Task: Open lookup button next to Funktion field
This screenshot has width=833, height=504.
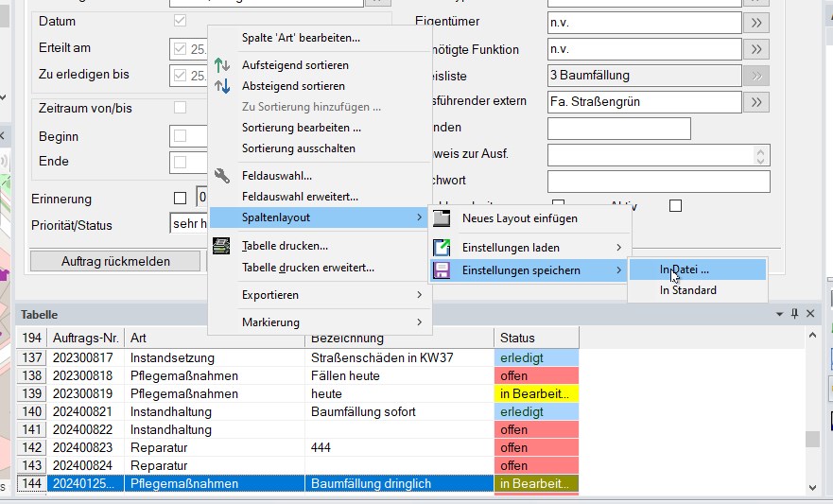Action: (756, 49)
